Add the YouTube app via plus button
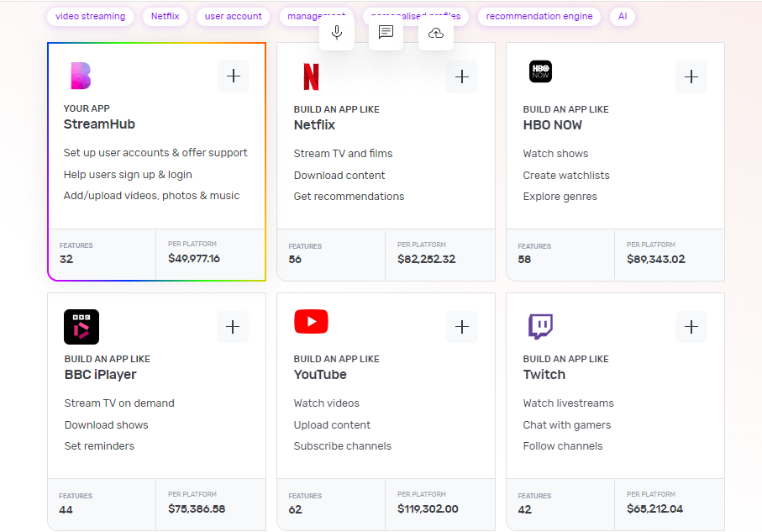 click(462, 327)
